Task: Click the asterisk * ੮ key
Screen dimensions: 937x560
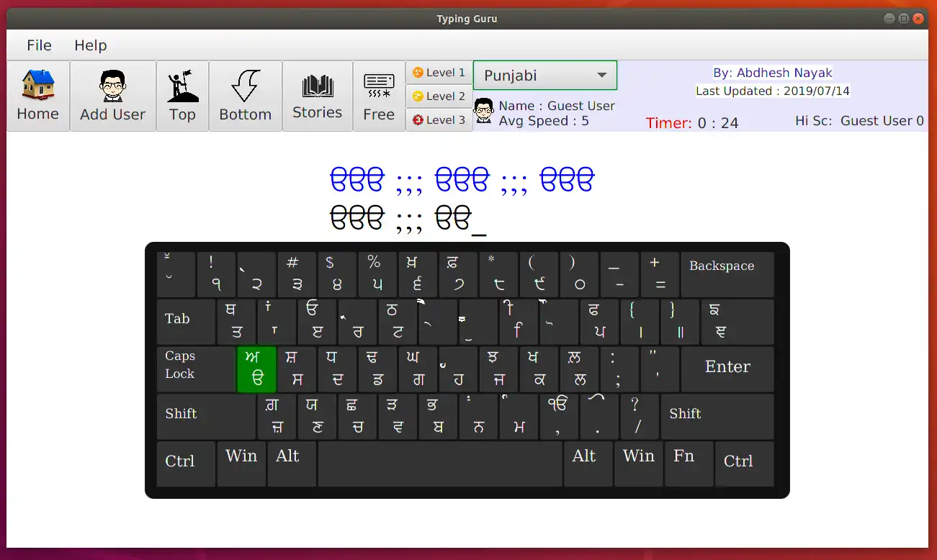Action: [498, 274]
